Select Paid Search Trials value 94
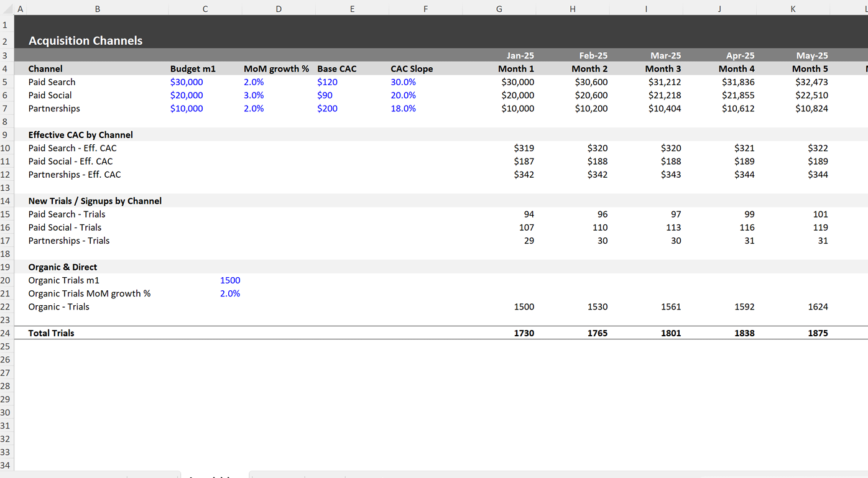The height and width of the screenshot is (478, 868). 529,214
